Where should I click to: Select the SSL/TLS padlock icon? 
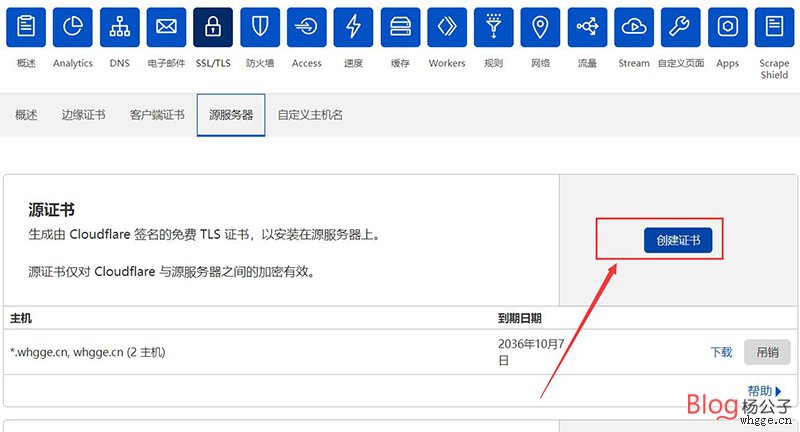[213, 27]
